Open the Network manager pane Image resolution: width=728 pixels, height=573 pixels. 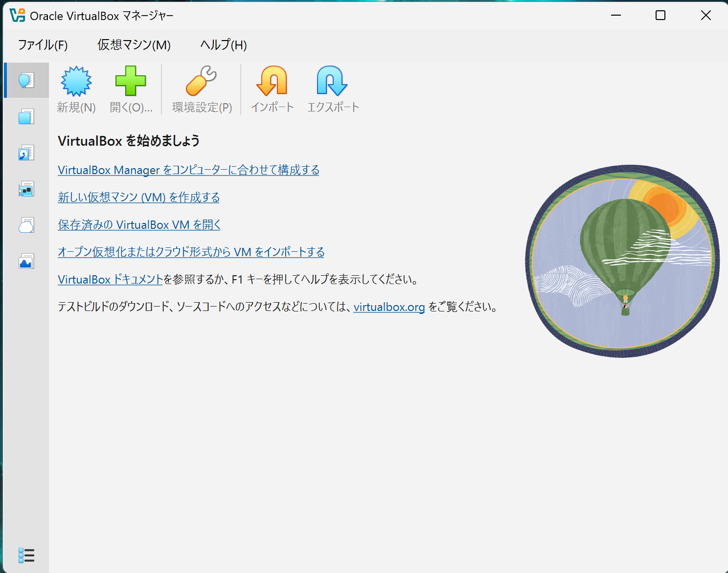(27, 189)
